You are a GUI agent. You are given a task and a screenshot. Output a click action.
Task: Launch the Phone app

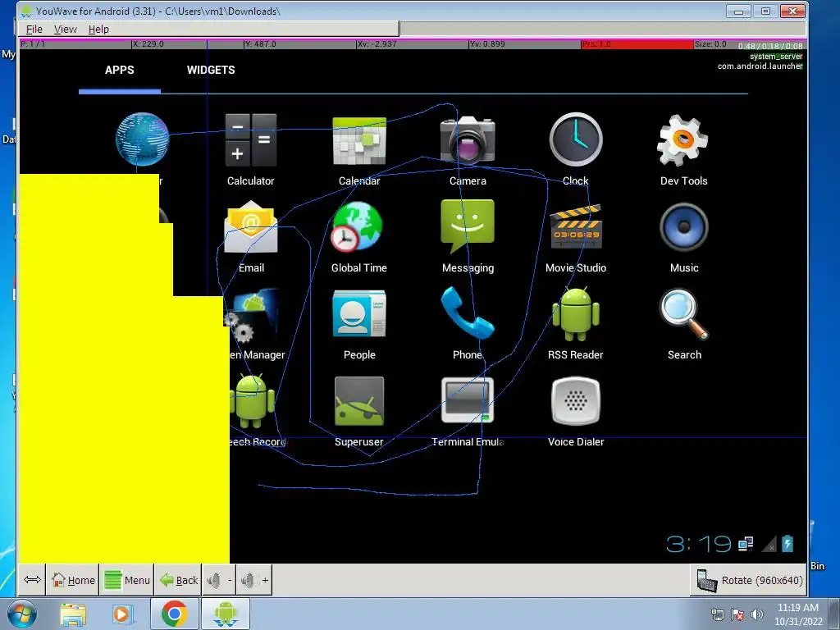click(467, 313)
